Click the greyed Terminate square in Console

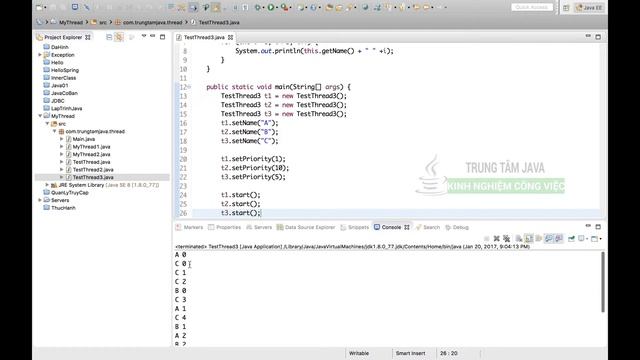pos(487,238)
